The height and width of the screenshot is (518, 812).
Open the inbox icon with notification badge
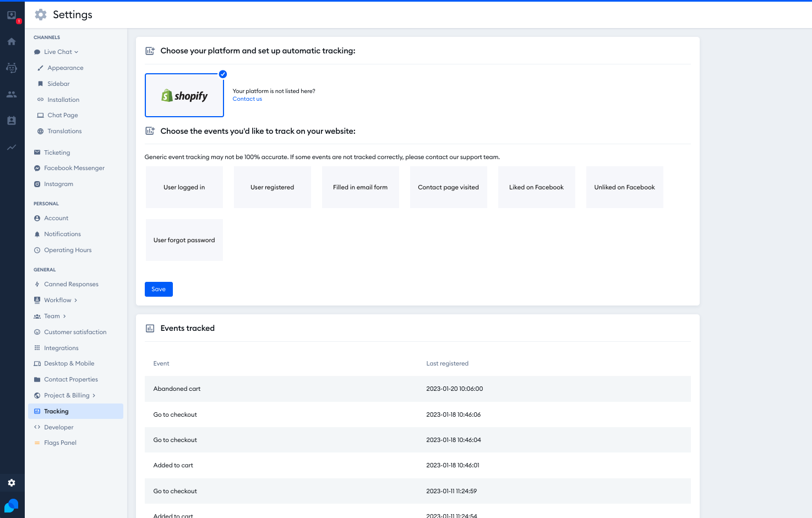click(x=12, y=16)
